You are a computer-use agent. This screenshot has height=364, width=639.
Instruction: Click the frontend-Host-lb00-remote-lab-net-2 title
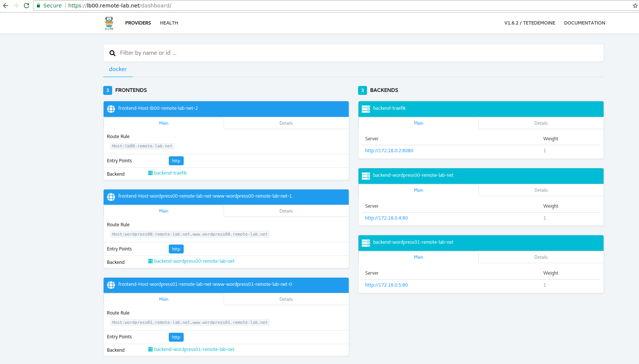(158, 108)
